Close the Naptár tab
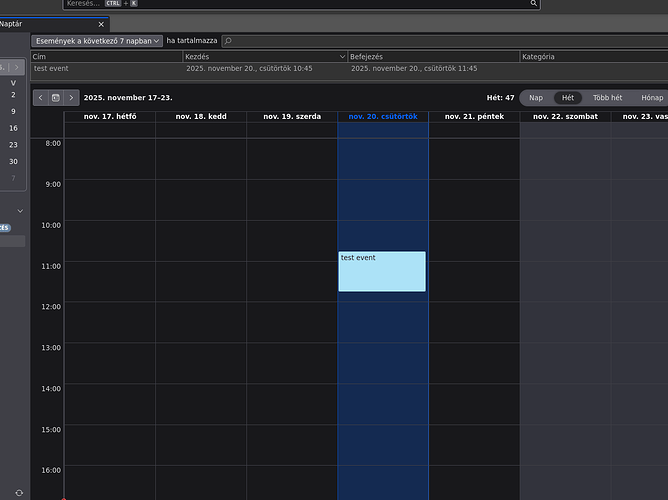Screen dimensions: 668x500 tap(101, 23)
